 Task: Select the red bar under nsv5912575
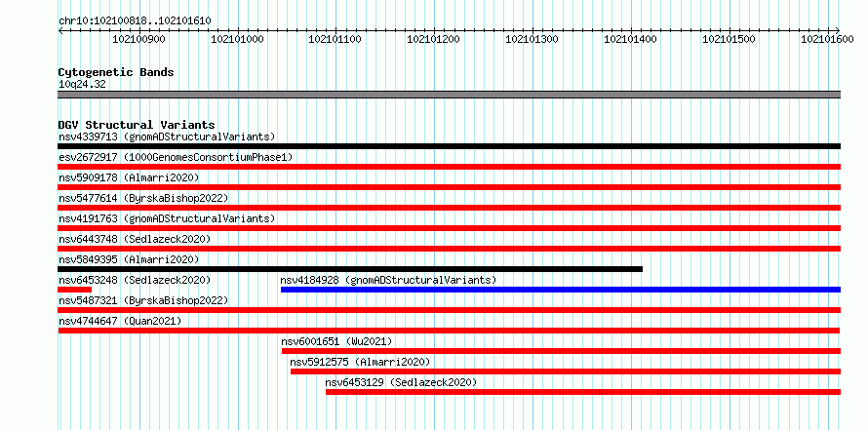pyautogui.click(x=566, y=371)
